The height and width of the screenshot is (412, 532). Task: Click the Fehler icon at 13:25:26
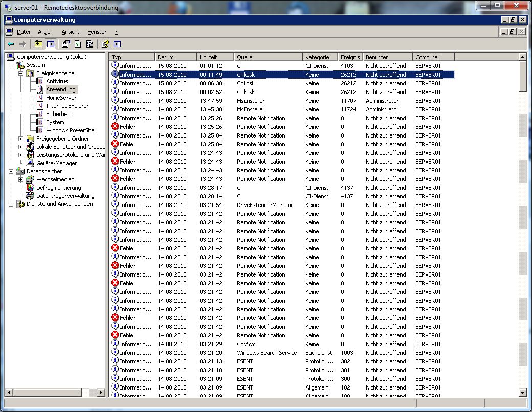click(115, 126)
